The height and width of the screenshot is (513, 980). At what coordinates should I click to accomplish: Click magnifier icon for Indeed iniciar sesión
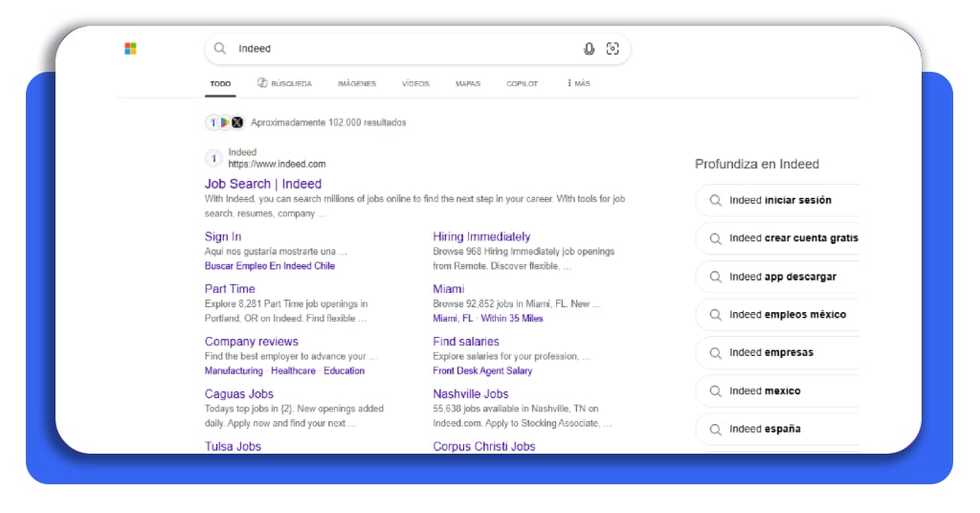click(716, 200)
